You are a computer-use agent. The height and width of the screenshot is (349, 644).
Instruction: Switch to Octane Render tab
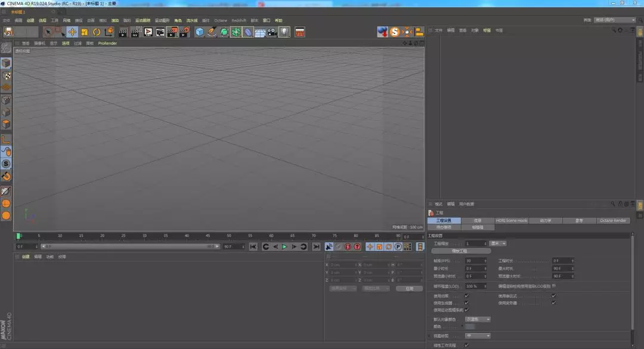click(x=613, y=221)
